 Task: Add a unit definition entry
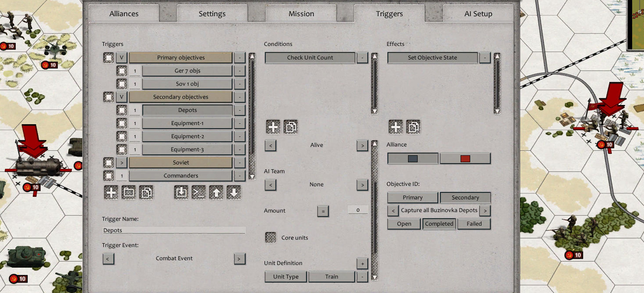point(362,264)
